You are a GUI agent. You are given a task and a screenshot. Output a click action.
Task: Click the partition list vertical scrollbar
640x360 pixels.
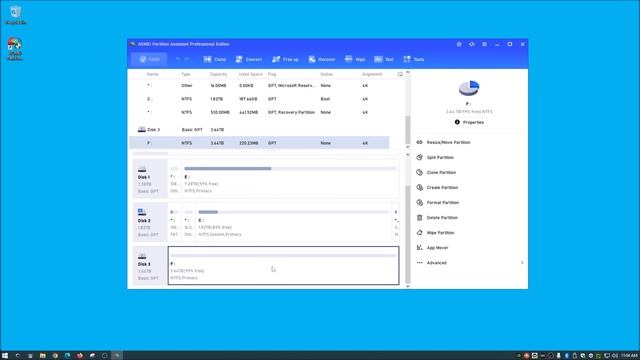(x=407, y=130)
